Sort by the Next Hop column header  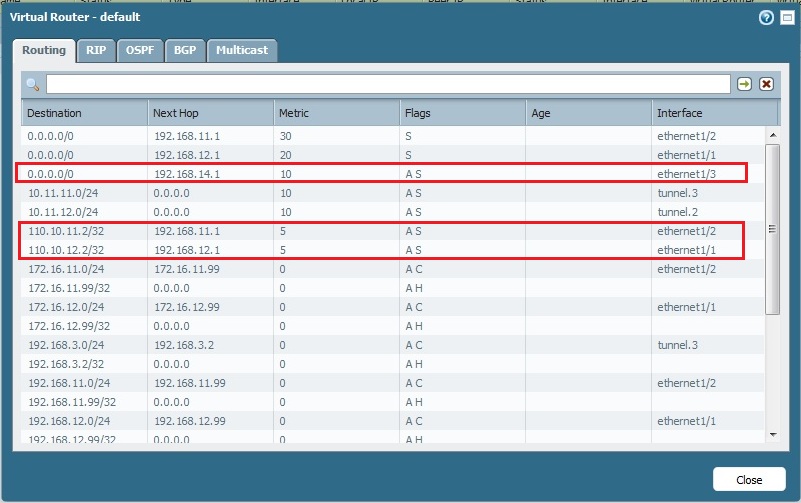pos(210,113)
